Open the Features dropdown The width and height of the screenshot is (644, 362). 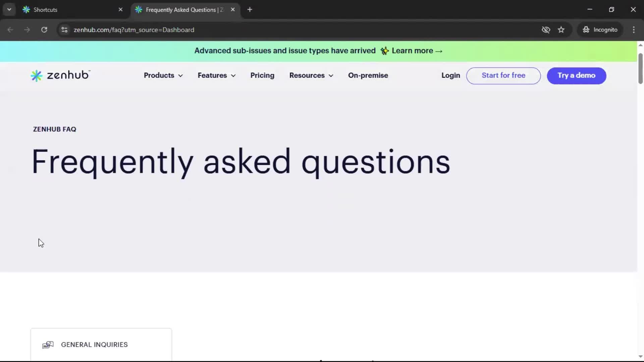217,76
